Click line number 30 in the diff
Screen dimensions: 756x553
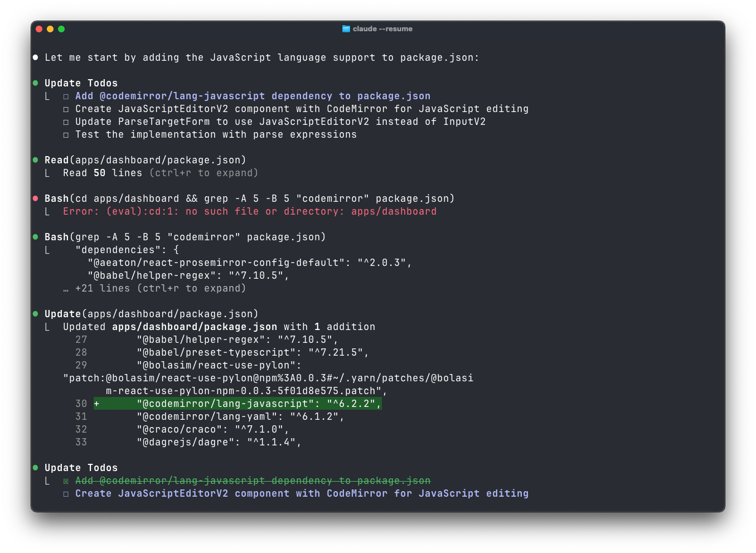click(x=81, y=403)
